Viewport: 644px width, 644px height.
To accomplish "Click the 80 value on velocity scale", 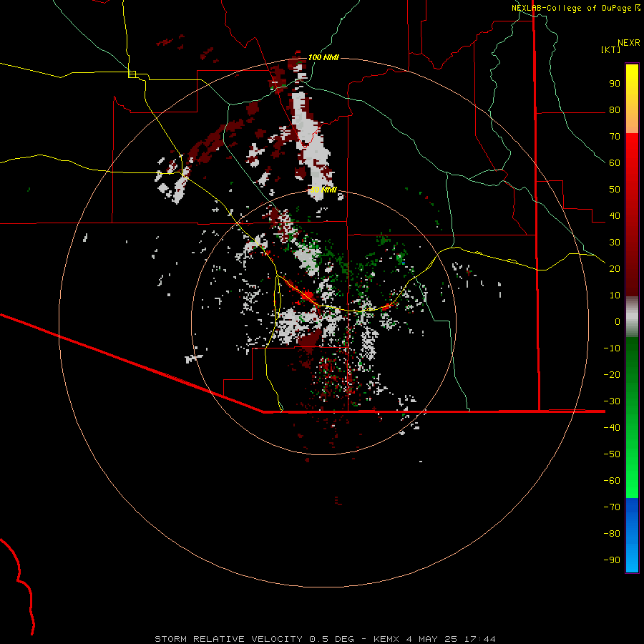I will 615,110.
